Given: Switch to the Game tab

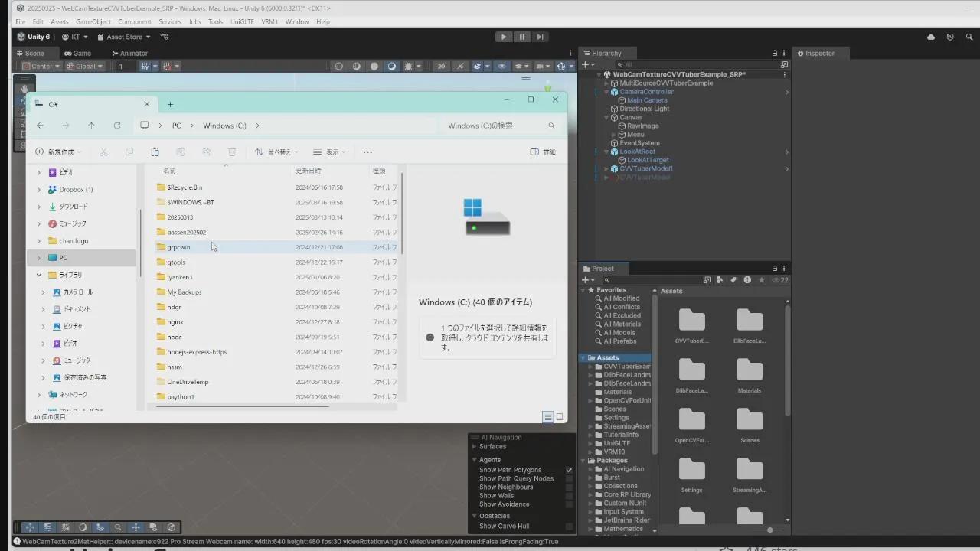Looking at the screenshot, I should pos(78,54).
